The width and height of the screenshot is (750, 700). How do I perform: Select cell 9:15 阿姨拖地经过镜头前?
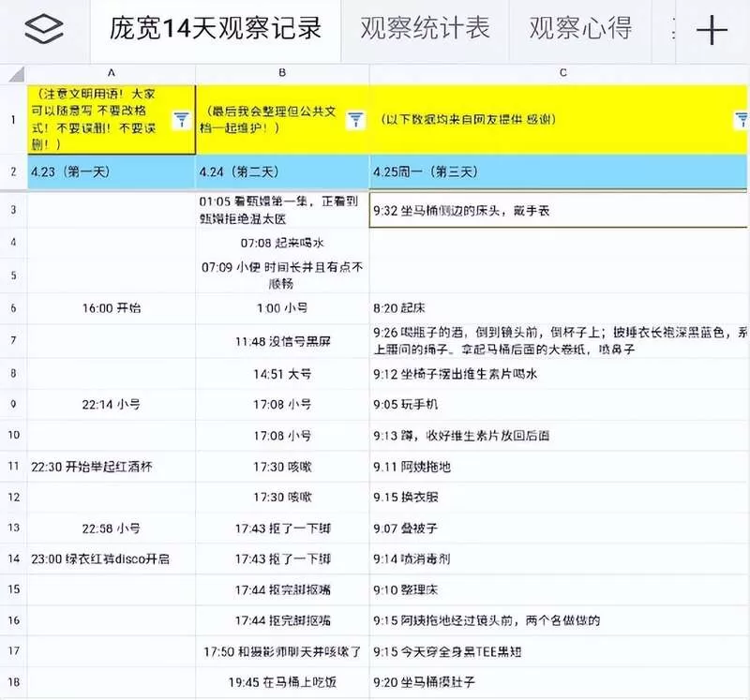tap(559, 620)
